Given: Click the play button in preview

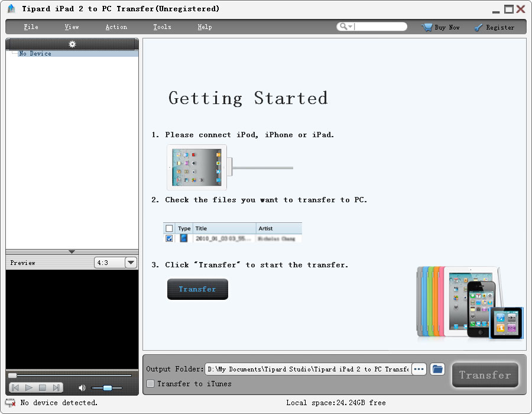Looking at the screenshot, I should point(29,387).
